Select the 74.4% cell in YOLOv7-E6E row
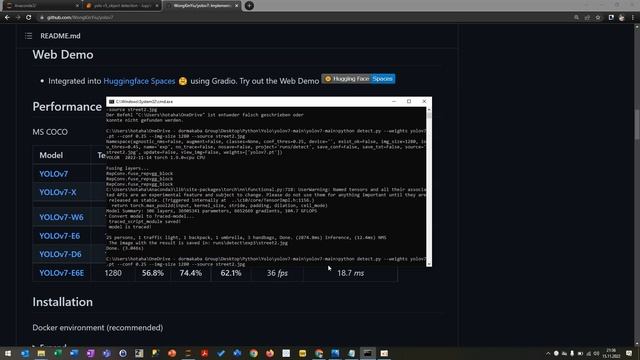Screen dimensions: 640x360 pos(191,273)
